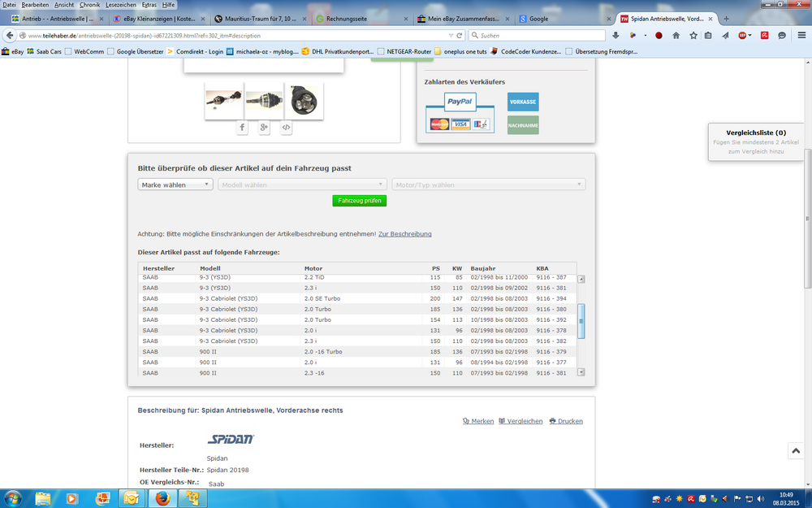Screen dimensions: 812x508
Task: Open the Outlook taskbar icon
Action: pos(132,499)
